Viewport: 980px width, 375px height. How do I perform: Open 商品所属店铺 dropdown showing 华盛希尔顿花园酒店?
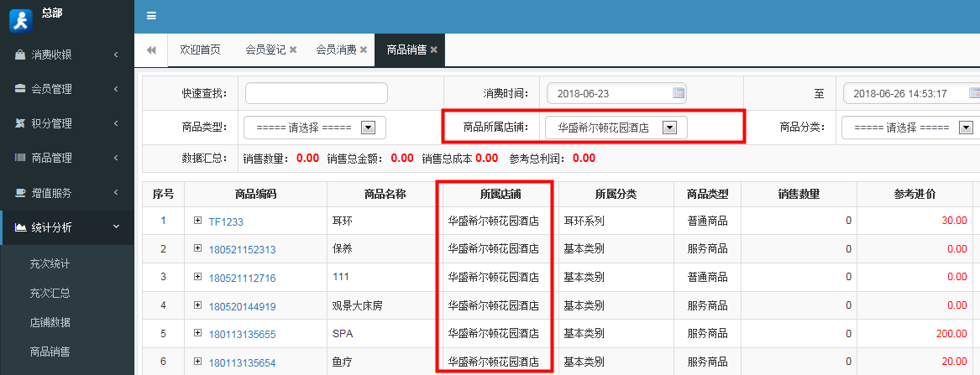tap(669, 128)
